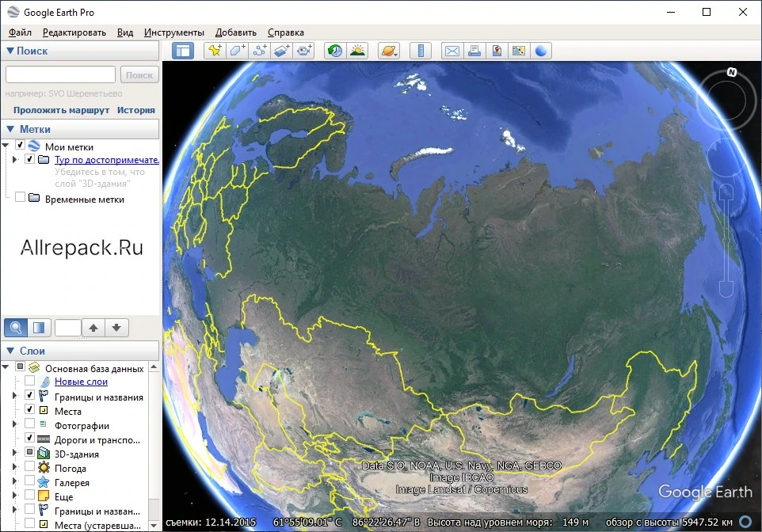Open the Файл menu

[x=20, y=32]
